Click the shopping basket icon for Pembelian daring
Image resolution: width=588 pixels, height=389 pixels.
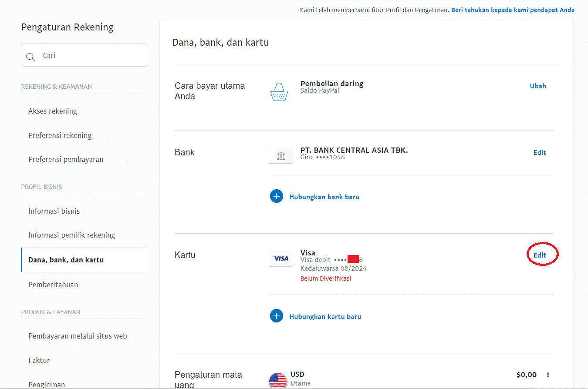[x=279, y=91]
